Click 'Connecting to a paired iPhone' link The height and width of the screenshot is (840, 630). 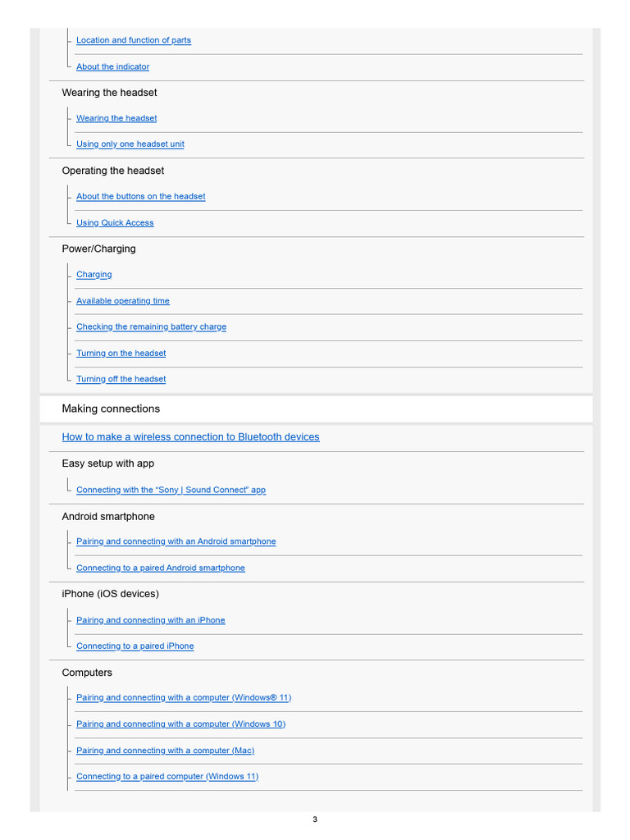pyautogui.click(x=135, y=646)
